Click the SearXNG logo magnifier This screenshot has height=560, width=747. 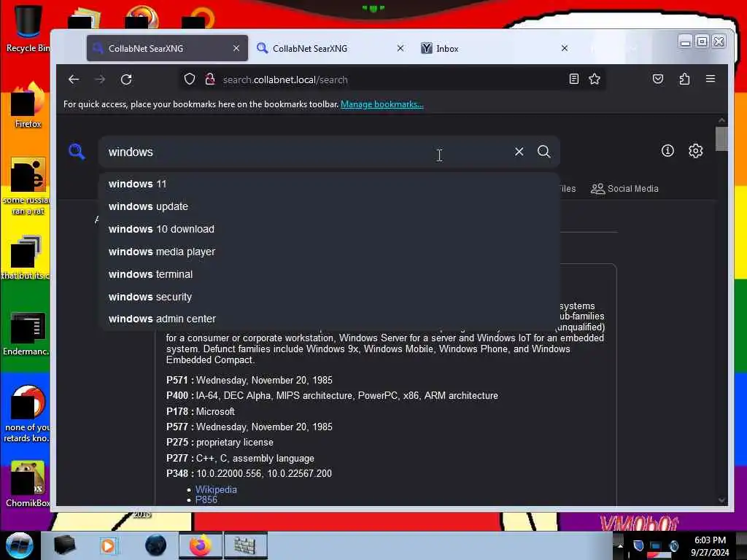pyautogui.click(x=77, y=152)
